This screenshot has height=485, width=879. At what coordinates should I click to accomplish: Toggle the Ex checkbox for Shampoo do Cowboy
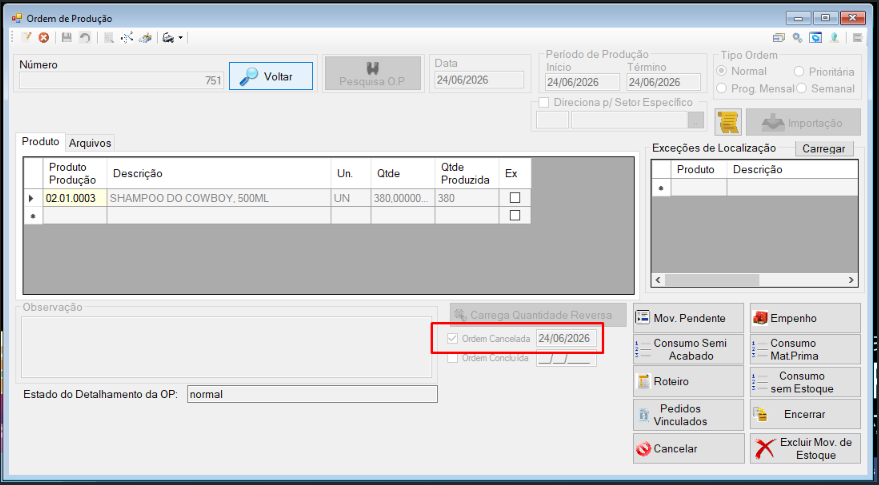[515, 198]
